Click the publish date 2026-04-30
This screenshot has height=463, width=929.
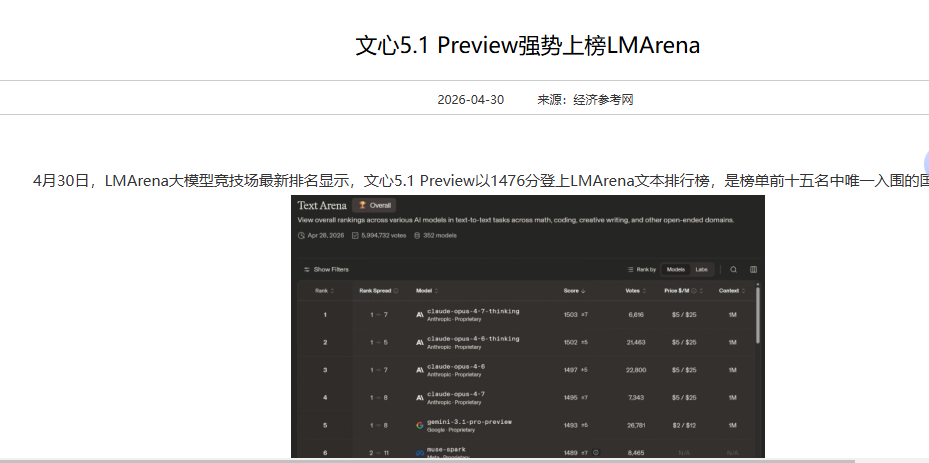click(470, 100)
